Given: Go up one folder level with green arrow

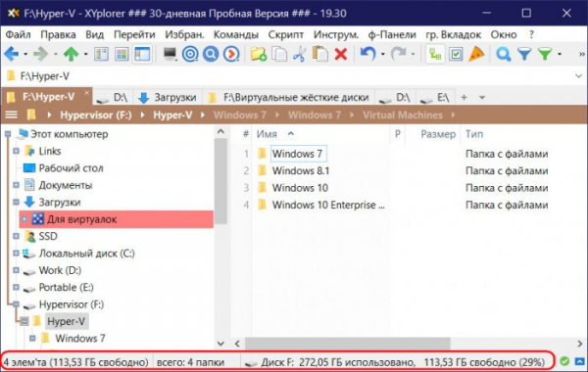Looking at the screenshot, I should pos(71,54).
